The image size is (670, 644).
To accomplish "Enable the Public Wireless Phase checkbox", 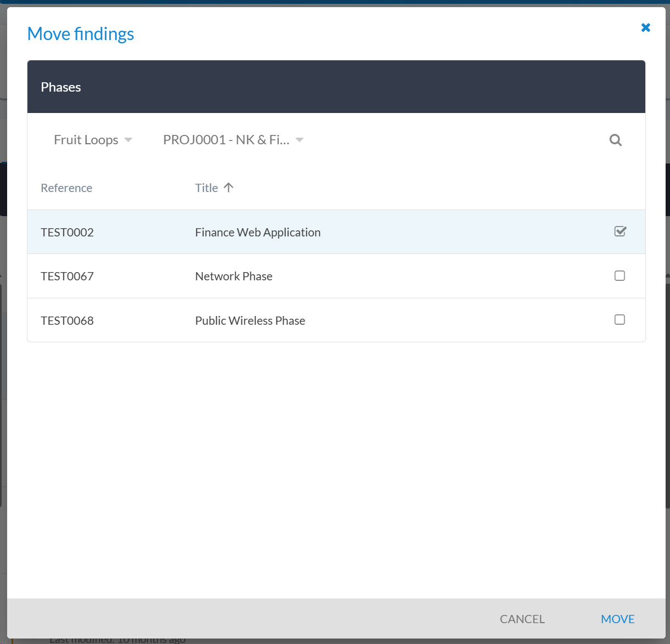I will click(x=620, y=320).
